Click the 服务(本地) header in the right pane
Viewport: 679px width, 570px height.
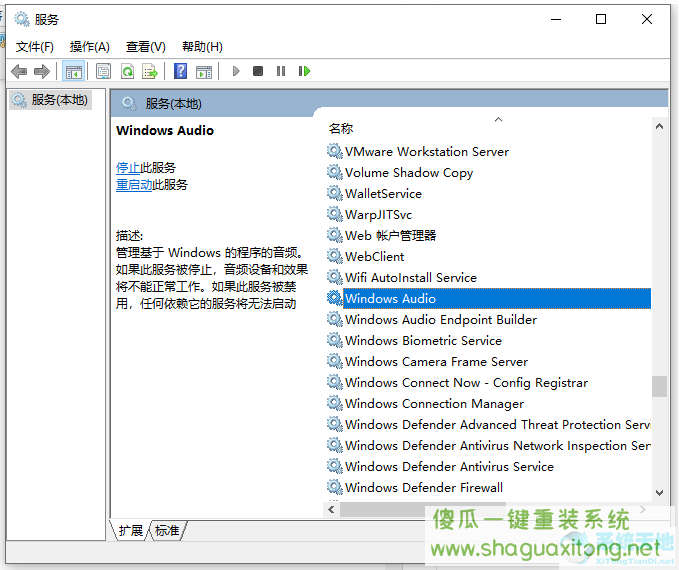(173, 104)
